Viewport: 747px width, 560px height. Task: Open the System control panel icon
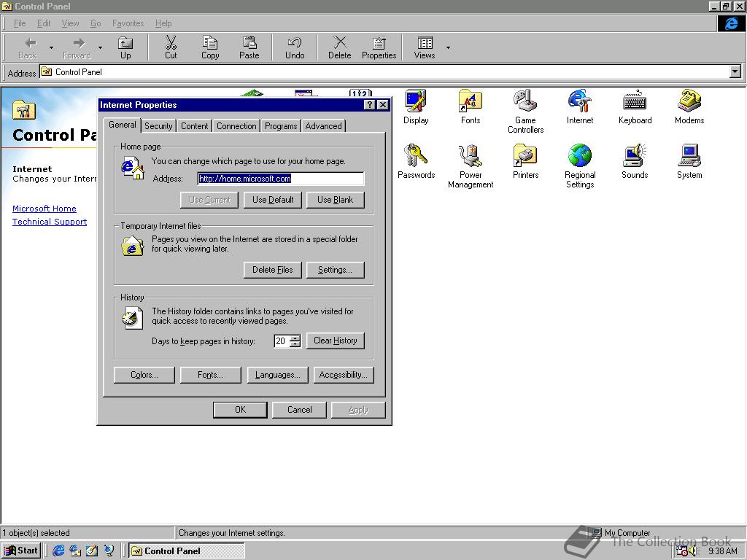[689, 161]
